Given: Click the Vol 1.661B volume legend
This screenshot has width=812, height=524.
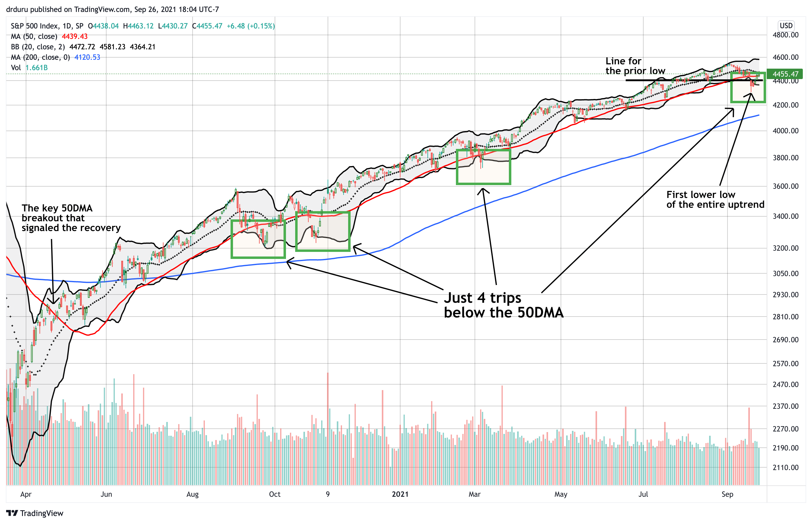Looking at the screenshot, I should [x=29, y=67].
